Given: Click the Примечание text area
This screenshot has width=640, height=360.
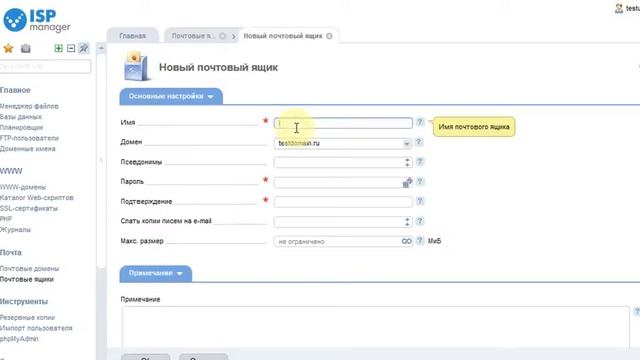Looking at the screenshot, I should click(376, 327).
